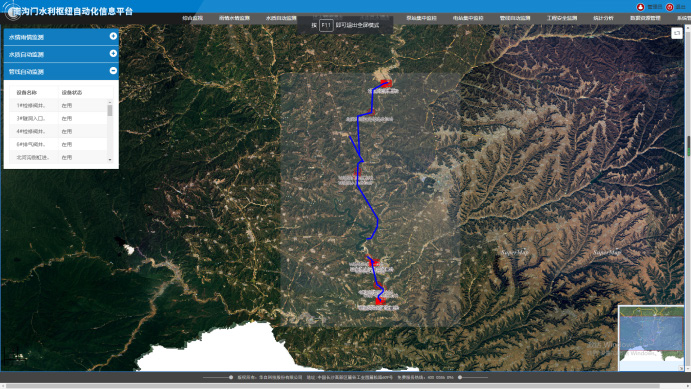Select the 6#排气阀井 device row
Screen dimensions: 691x389
pos(58,144)
